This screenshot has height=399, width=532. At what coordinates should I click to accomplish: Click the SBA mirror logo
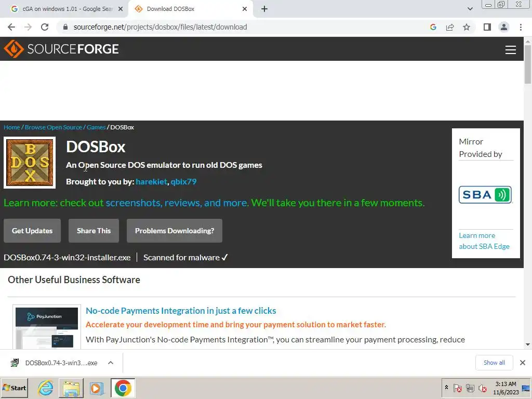point(485,195)
